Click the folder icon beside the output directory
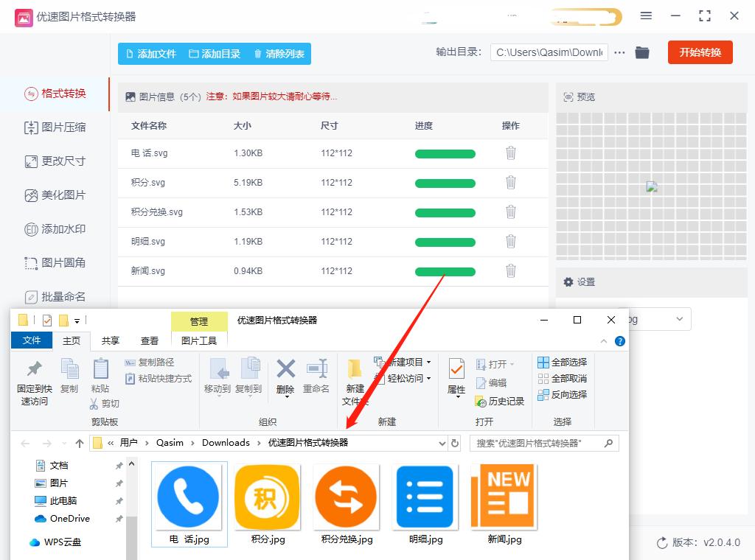 pos(641,52)
